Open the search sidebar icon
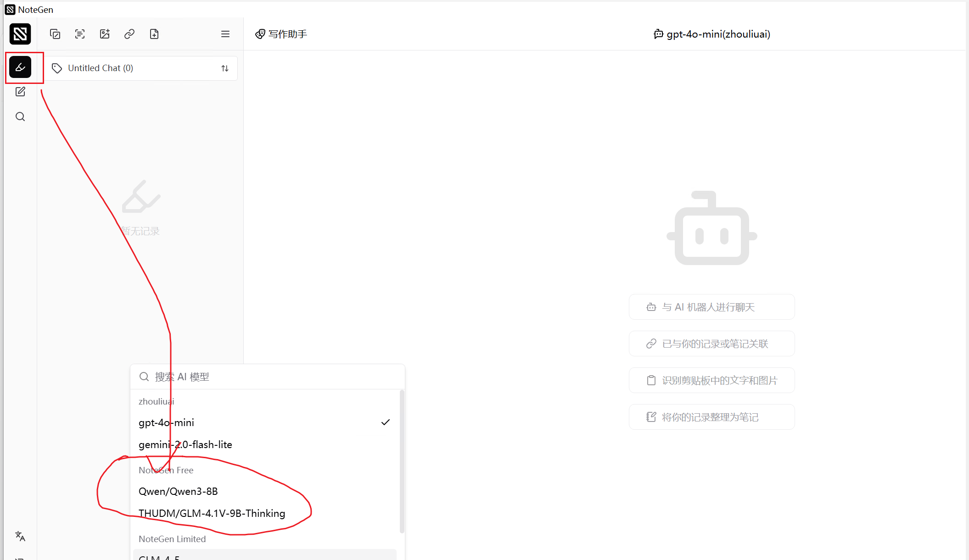The image size is (969, 560). pyautogui.click(x=20, y=116)
